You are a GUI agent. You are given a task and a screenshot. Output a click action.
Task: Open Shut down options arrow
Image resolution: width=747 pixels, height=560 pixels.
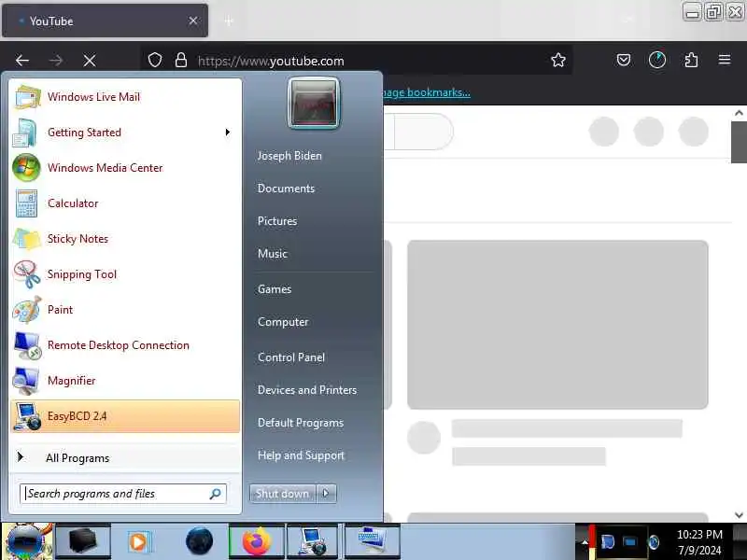326,494
